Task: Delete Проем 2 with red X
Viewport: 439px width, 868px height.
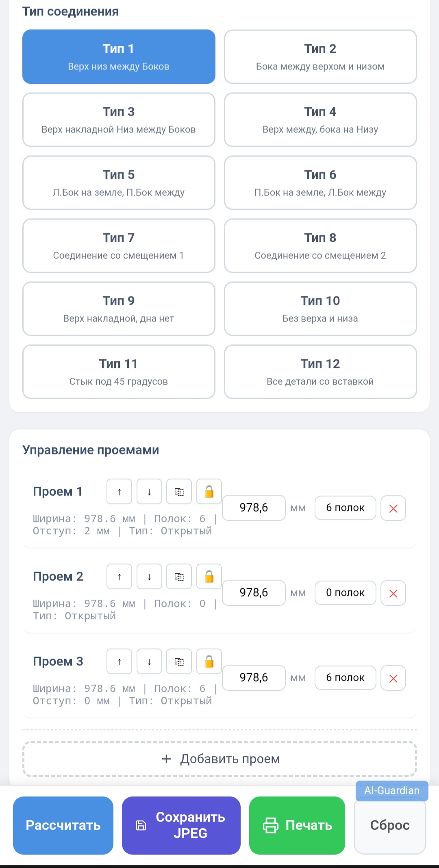Action: (x=393, y=593)
